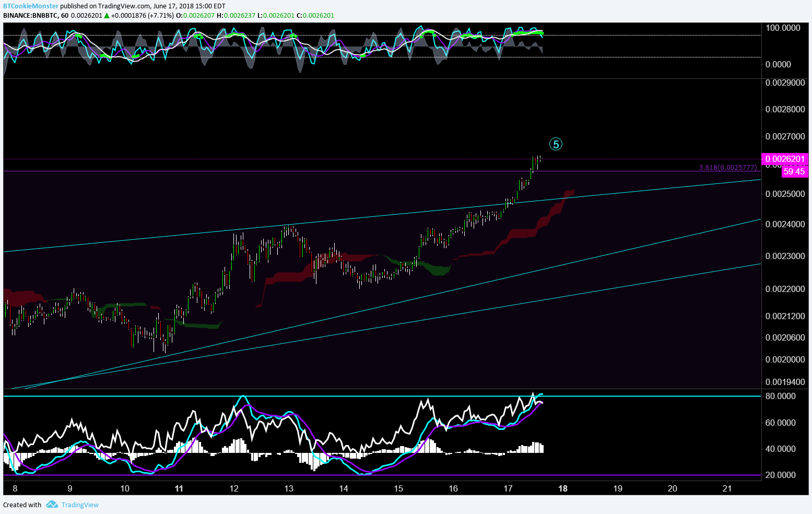
Task: Click the 0.0029000 price axis label
Action: coord(785,83)
